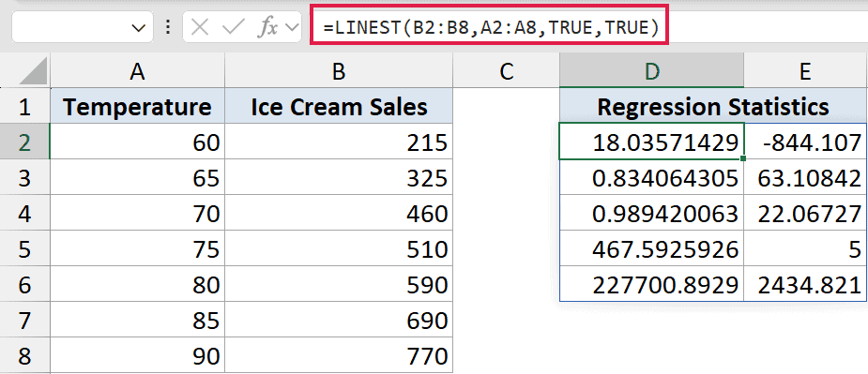Select the sales cell showing 460
This screenshot has height=374, width=868.
click(x=339, y=213)
